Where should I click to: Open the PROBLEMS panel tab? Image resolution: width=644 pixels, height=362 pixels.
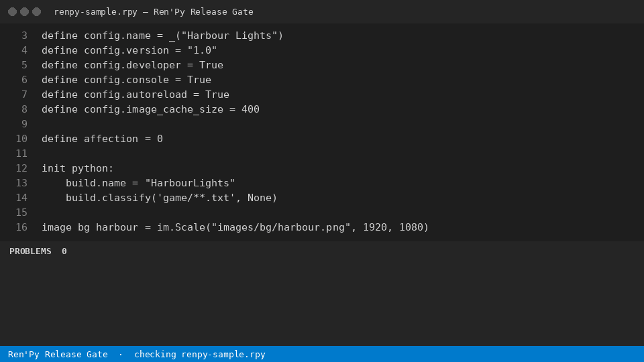[x=30, y=251]
